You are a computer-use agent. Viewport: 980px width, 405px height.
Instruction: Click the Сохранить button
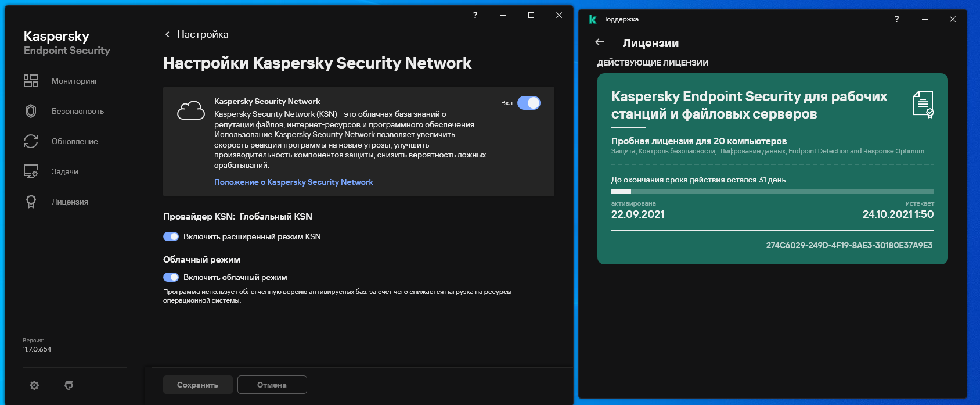[x=198, y=385]
